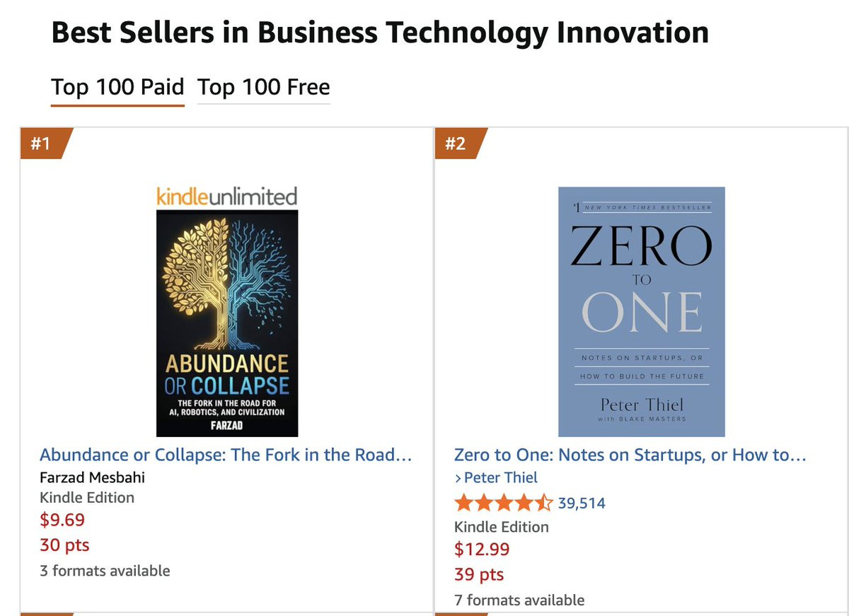This screenshot has height=616, width=849.
Task: Open the Top 100 Free tab
Action: point(263,88)
